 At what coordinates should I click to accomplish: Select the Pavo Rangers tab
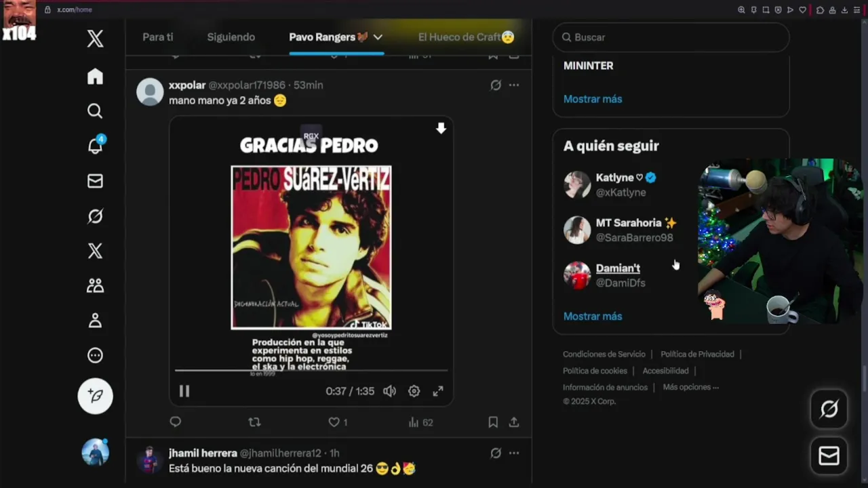coord(328,37)
